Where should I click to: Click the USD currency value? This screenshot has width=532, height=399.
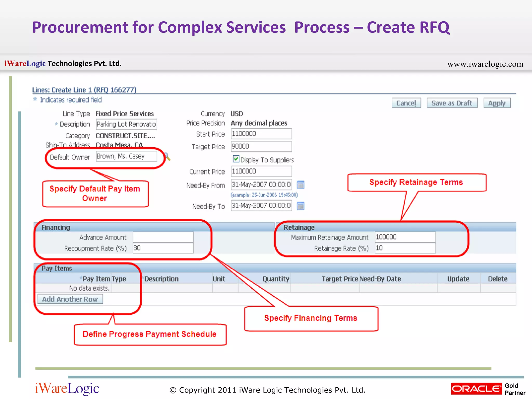[237, 114]
